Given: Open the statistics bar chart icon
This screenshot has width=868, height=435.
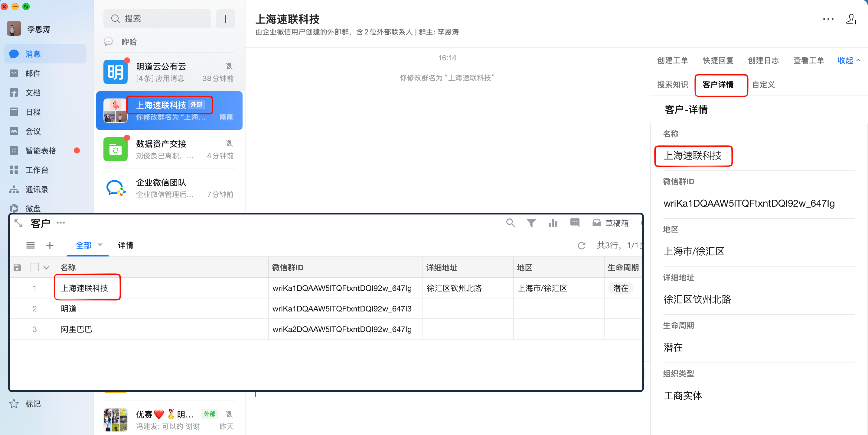Looking at the screenshot, I should tap(553, 223).
